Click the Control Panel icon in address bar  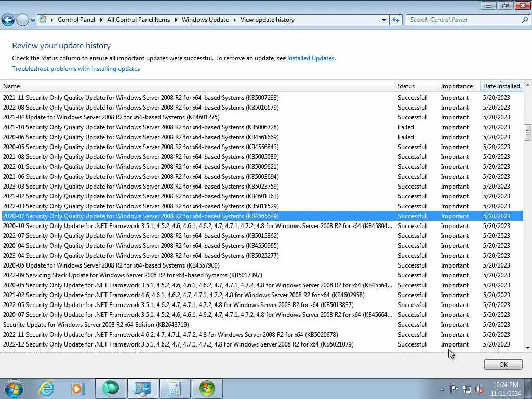pyautogui.click(x=43, y=20)
